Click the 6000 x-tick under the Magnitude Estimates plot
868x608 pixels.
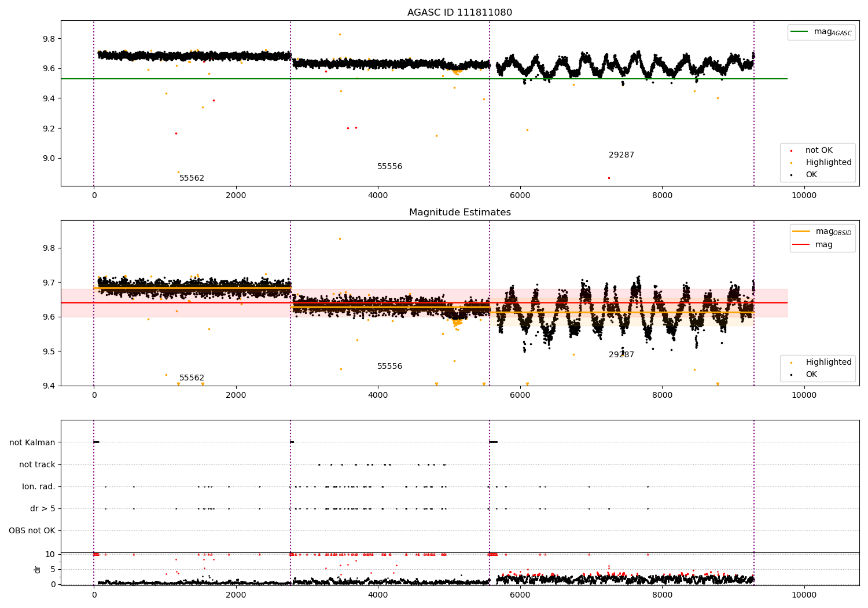(520, 395)
